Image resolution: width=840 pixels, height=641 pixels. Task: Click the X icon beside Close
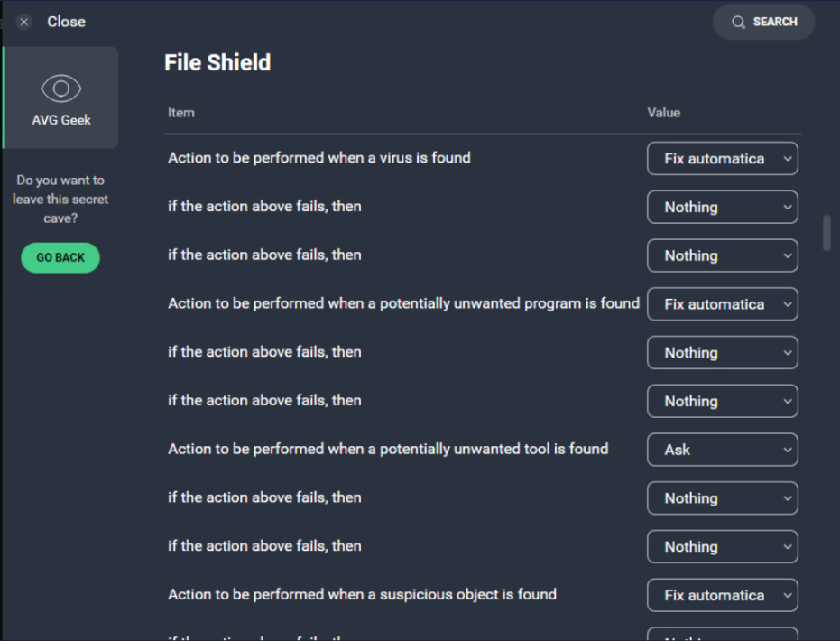(23, 21)
